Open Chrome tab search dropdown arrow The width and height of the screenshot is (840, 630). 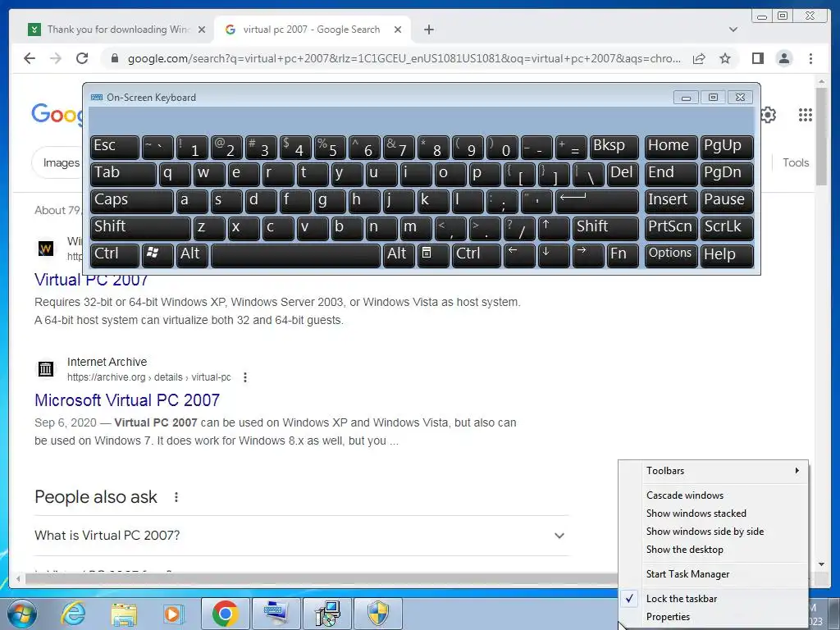(733, 30)
